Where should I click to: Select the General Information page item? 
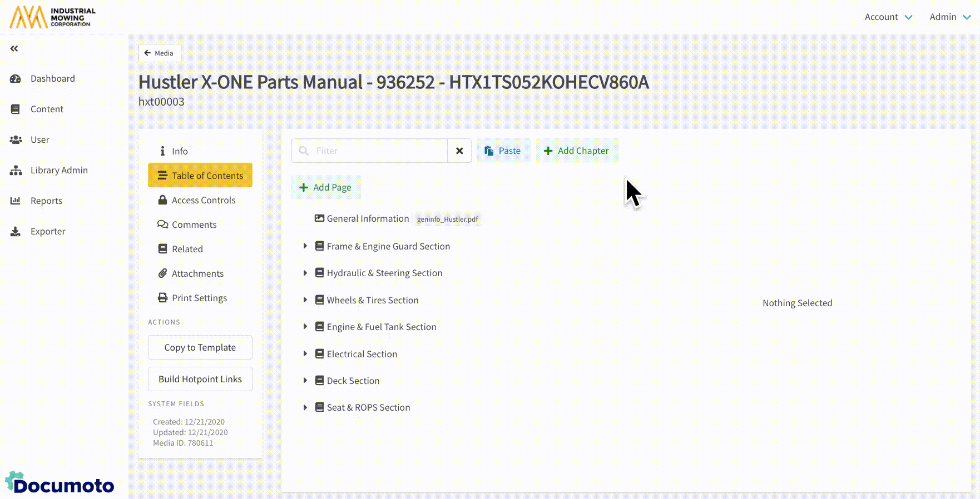(x=368, y=219)
